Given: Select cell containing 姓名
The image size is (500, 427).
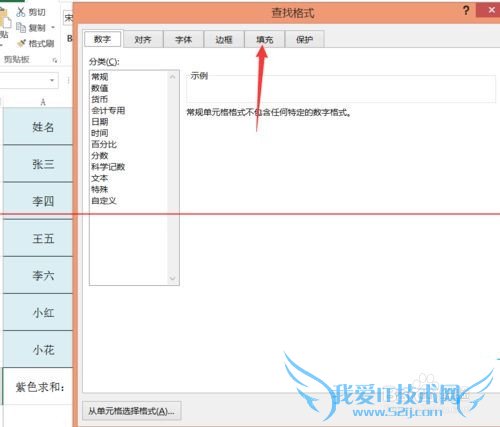Looking at the screenshot, I should pos(38,126).
